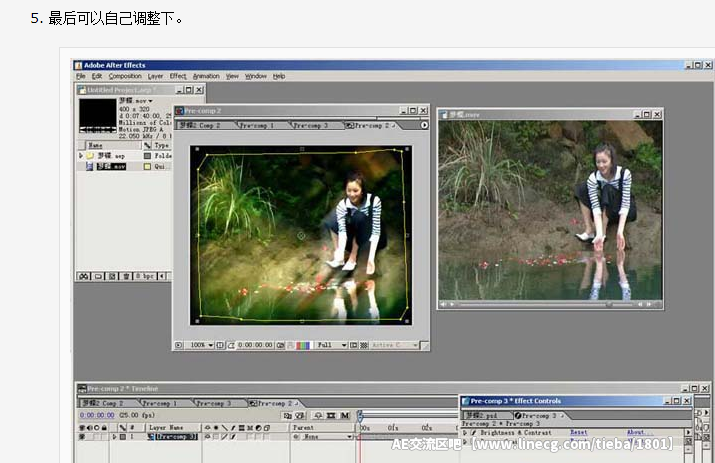This screenshot has height=463, width=715.
Task: Click label column header icon in Project
Action: click(147, 146)
